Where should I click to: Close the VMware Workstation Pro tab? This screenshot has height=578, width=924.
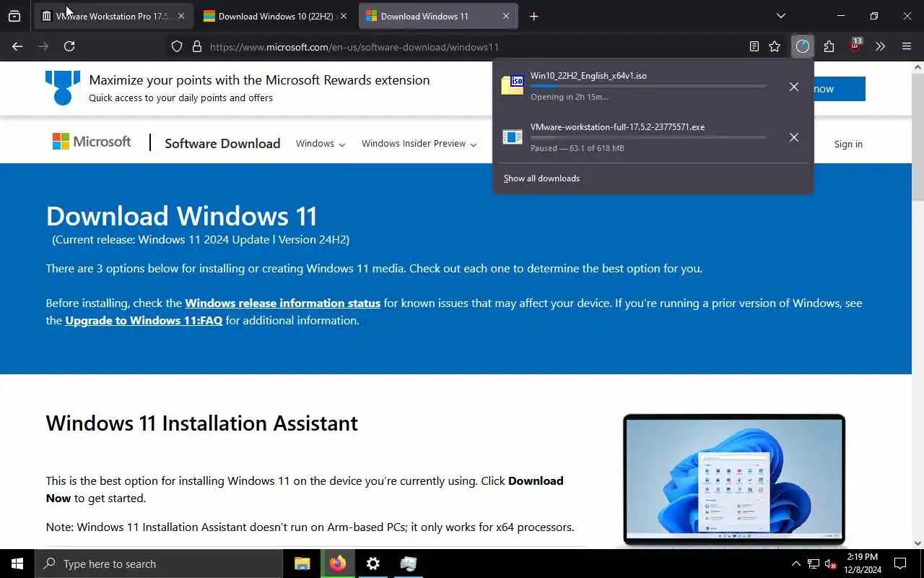point(181,16)
